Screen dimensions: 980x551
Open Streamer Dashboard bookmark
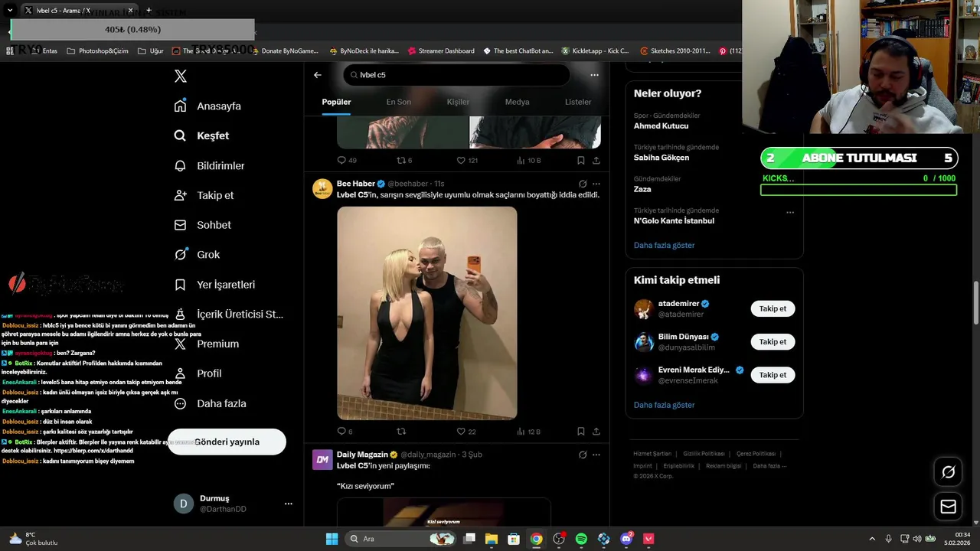pos(441,51)
